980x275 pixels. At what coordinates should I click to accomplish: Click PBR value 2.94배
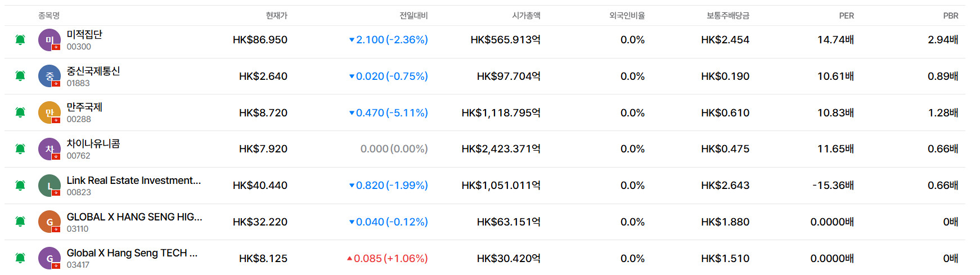coord(943,40)
